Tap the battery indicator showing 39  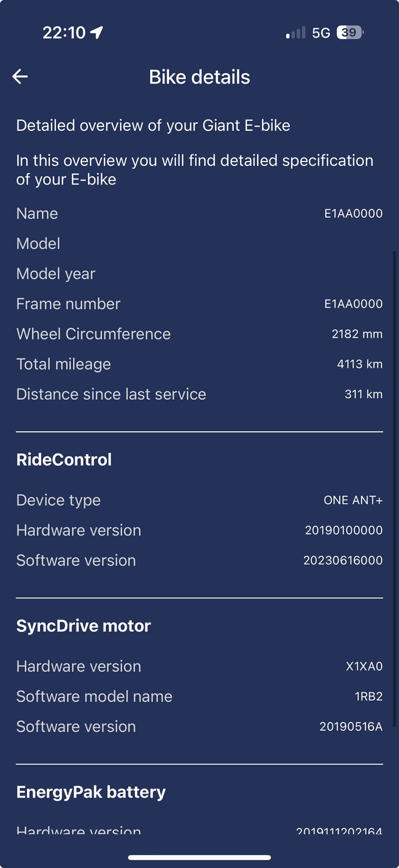tap(350, 33)
